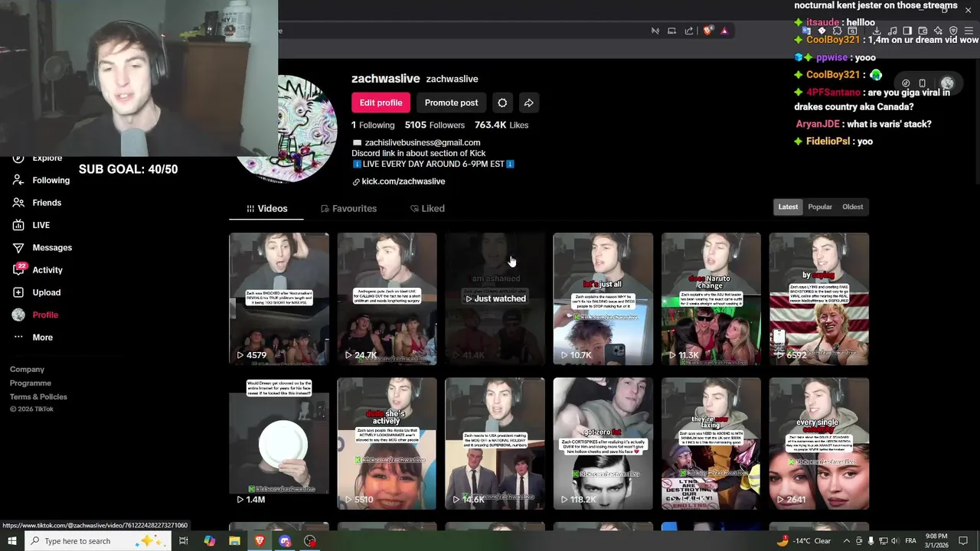Open Programme footer section

[31, 383]
